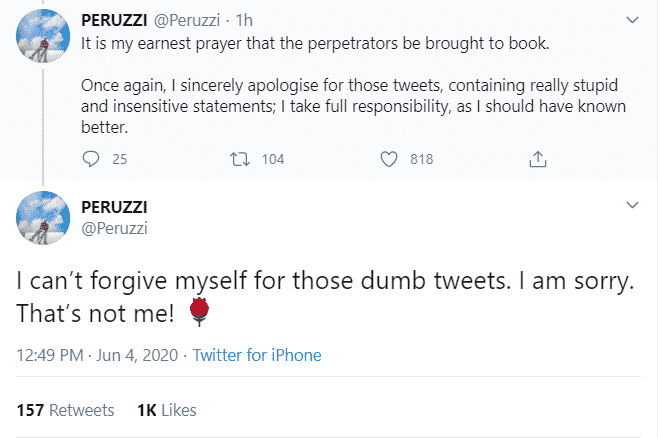This screenshot has width=658, height=438.
Task: Like the tweet with the heart icon
Action: coord(391,158)
